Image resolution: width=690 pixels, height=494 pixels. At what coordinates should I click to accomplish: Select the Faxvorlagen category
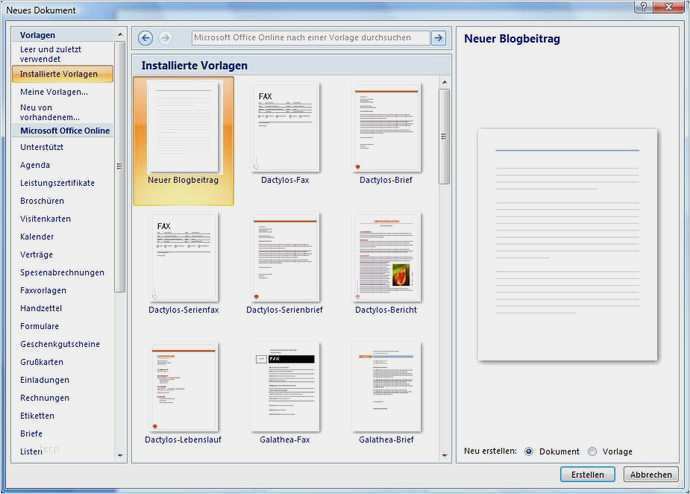[x=43, y=290]
